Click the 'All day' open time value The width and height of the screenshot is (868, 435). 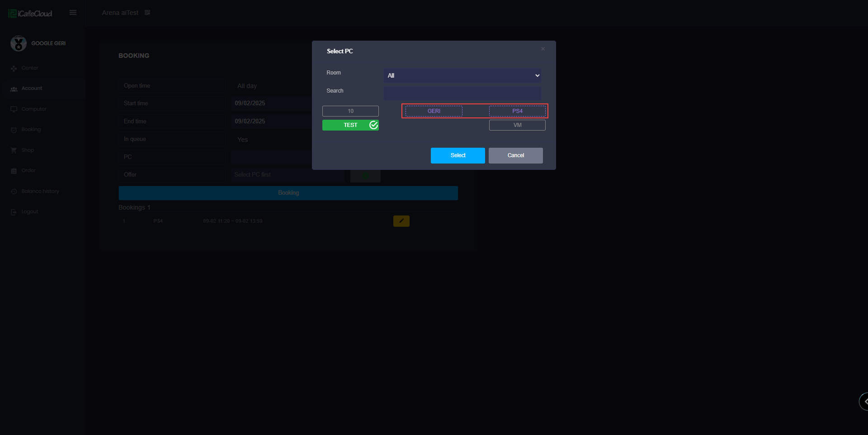coord(247,86)
